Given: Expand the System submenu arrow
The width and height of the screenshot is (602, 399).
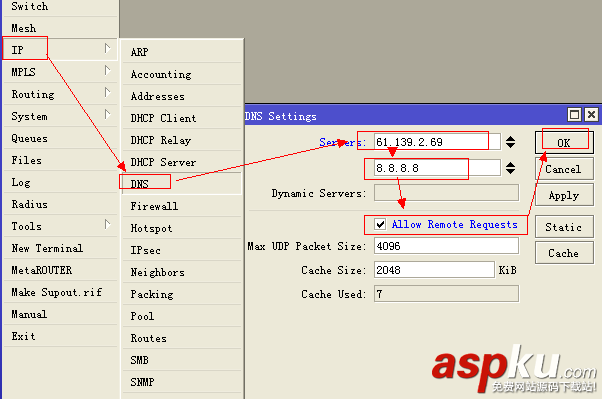Looking at the screenshot, I should point(108,114).
